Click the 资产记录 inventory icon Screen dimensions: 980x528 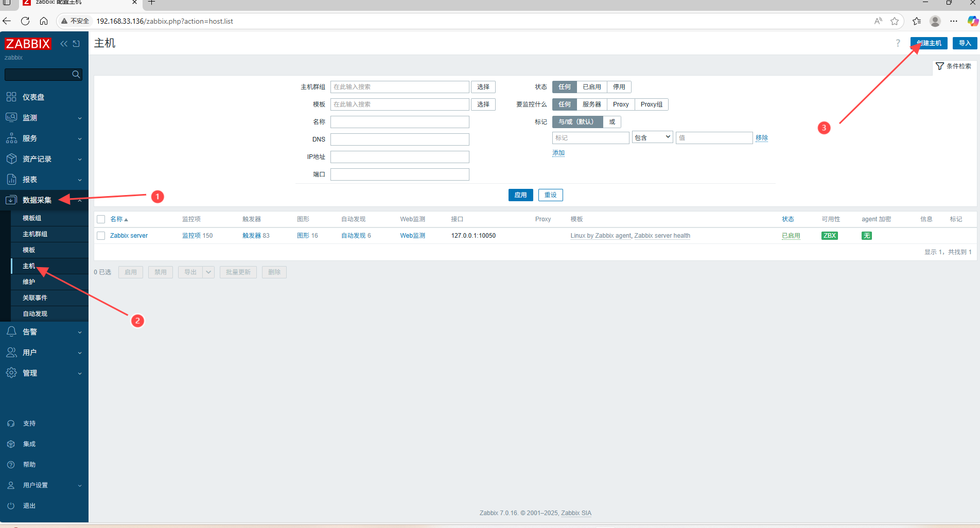pyautogui.click(x=11, y=159)
